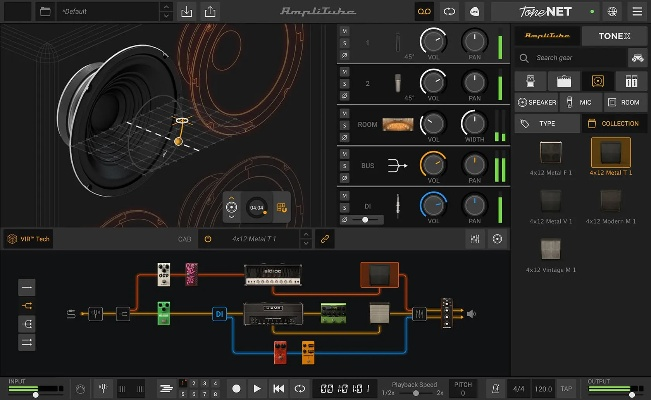
Task: Switch to the TYPE tab
Action: point(546,124)
